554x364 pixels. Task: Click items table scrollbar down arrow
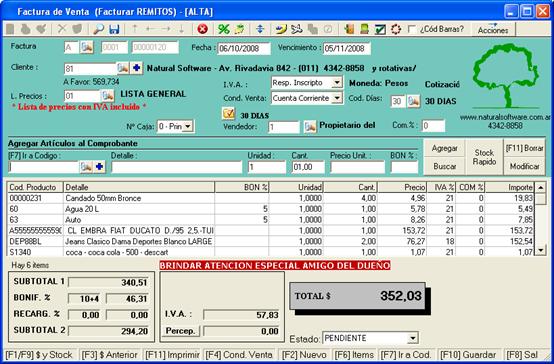541,250
